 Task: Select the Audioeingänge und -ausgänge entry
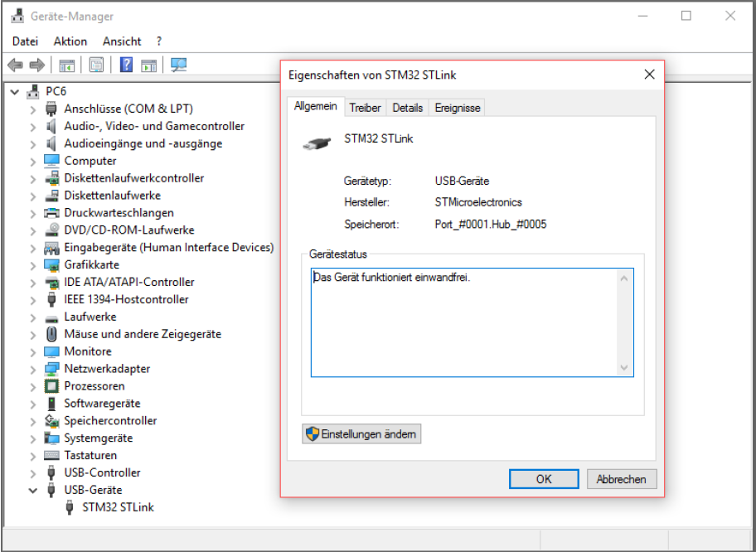[143, 143]
